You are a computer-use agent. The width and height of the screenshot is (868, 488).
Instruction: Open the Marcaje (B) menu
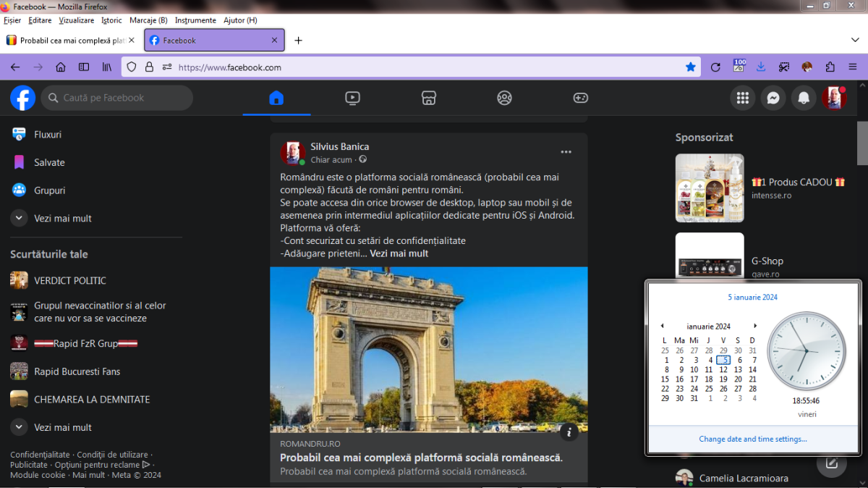pyautogui.click(x=148, y=20)
